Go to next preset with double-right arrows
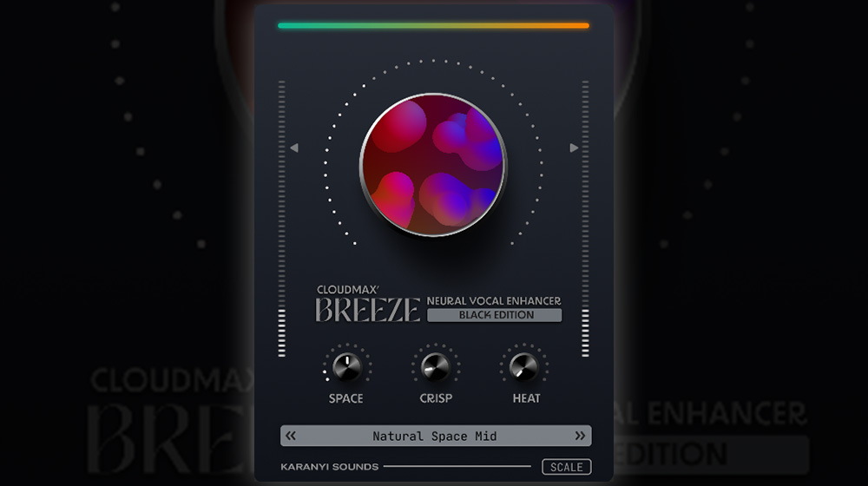This screenshot has width=868, height=486. [x=580, y=436]
